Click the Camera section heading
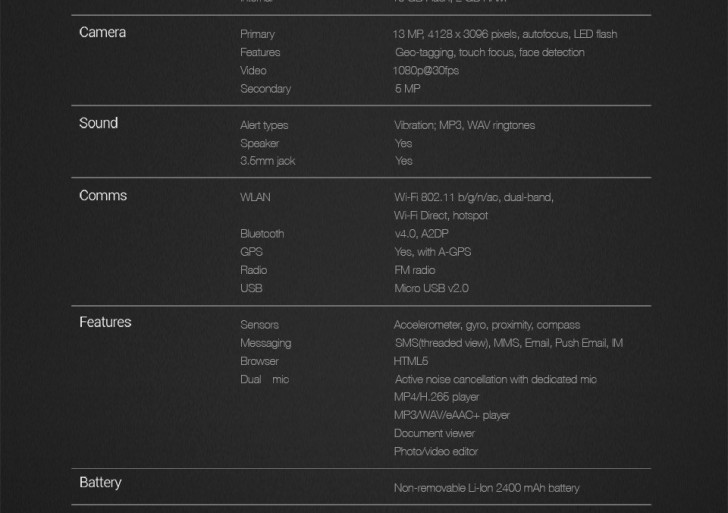 pos(102,32)
